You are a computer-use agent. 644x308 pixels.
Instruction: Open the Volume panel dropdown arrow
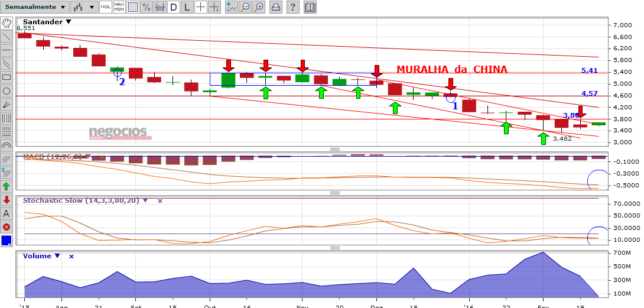pyautogui.click(x=57, y=256)
